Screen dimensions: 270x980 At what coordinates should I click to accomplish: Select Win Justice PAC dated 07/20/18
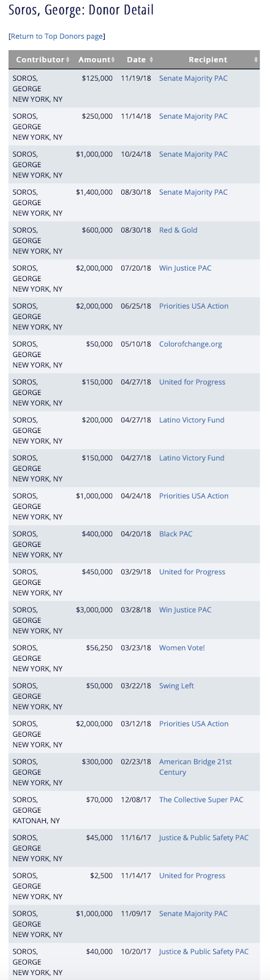[x=186, y=268]
